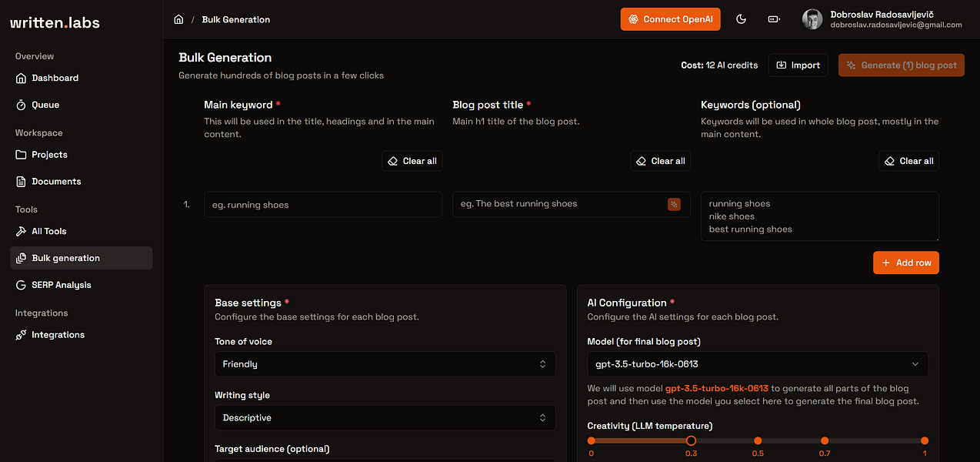Click the written.labs logo
This screenshot has height=462, width=980.
pos(55,22)
